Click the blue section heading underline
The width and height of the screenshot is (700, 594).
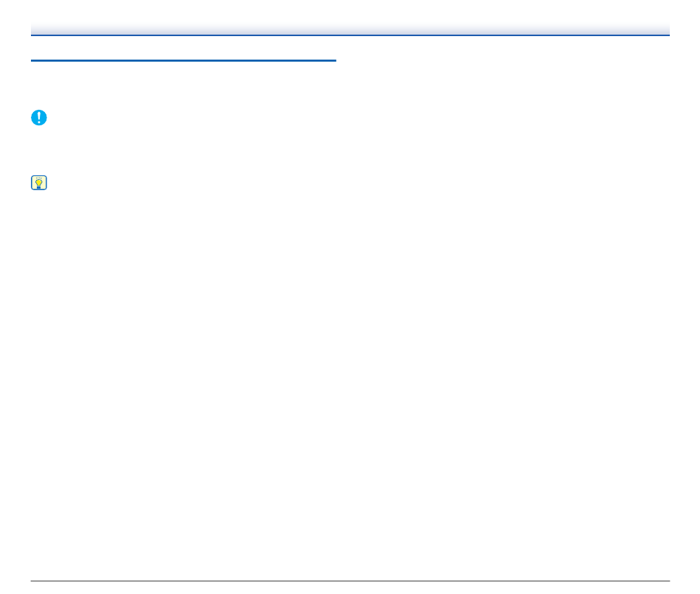[x=183, y=60]
